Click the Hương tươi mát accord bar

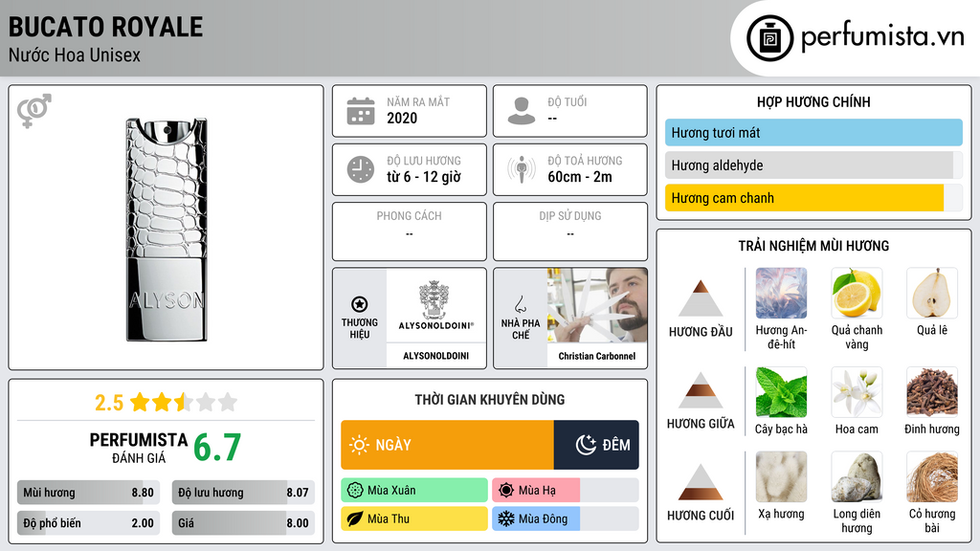(813, 132)
